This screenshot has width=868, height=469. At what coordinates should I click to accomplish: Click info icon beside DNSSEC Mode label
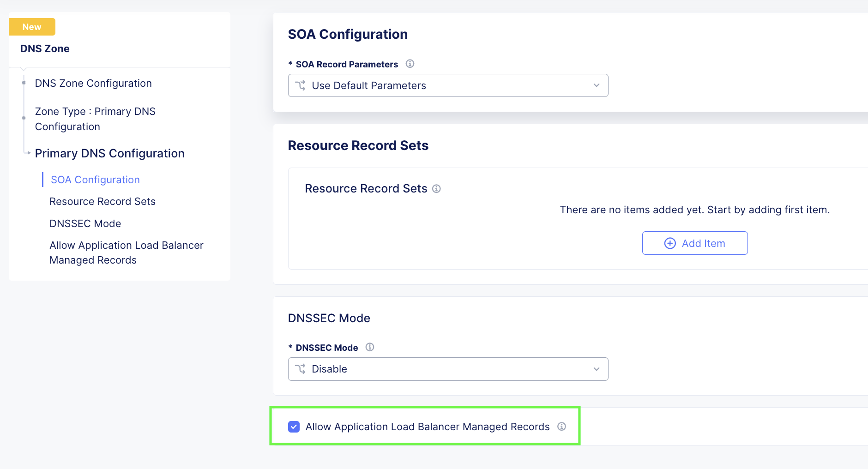coord(370,347)
